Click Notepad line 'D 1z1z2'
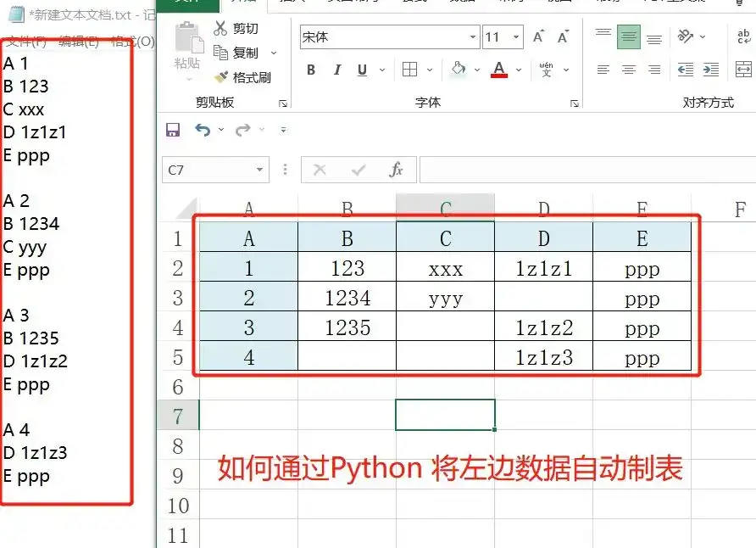This screenshot has width=756, height=548. pyautogui.click(x=36, y=361)
